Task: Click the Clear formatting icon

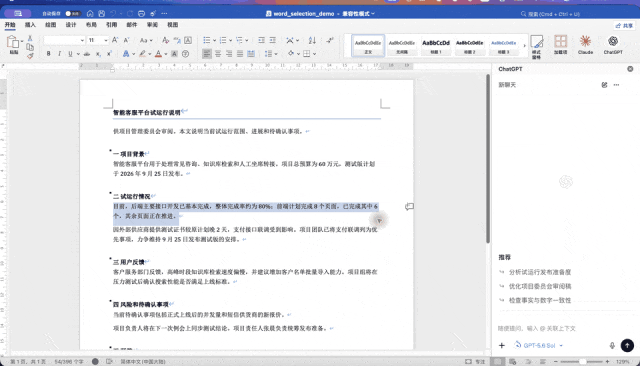Action: point(165,40)
